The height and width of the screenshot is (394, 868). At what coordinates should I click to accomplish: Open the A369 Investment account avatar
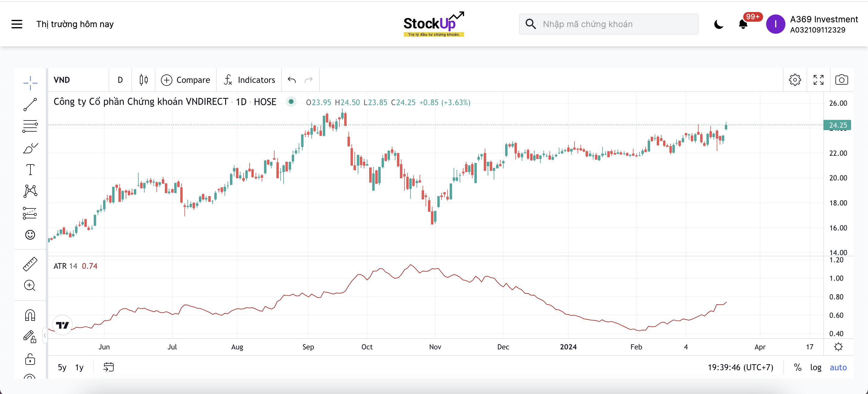tap(775, 24)
